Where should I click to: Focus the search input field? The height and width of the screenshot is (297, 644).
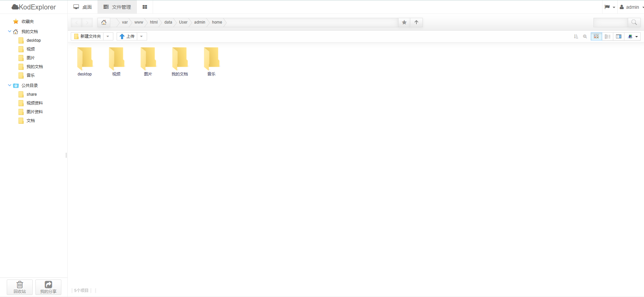click(x=611, y=22)
